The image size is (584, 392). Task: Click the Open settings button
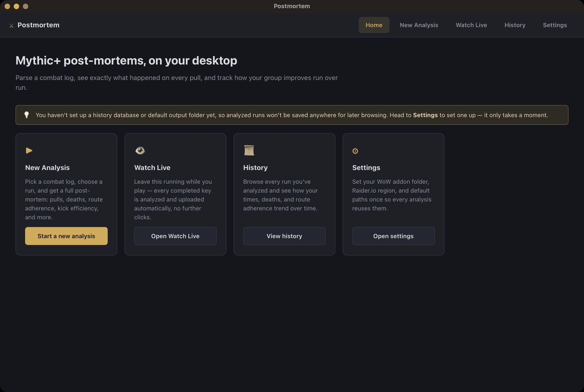pyautogui.click(x=393, y=236)
